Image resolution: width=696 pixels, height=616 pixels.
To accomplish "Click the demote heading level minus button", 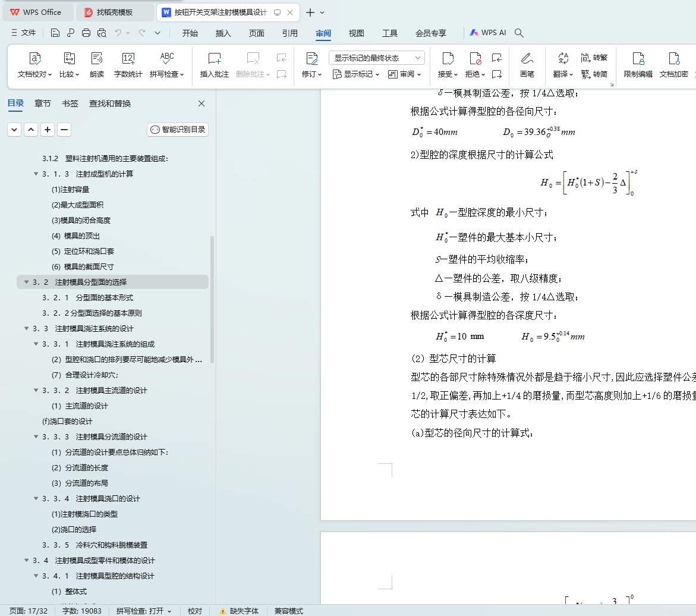I will click(x=64, y=130).
